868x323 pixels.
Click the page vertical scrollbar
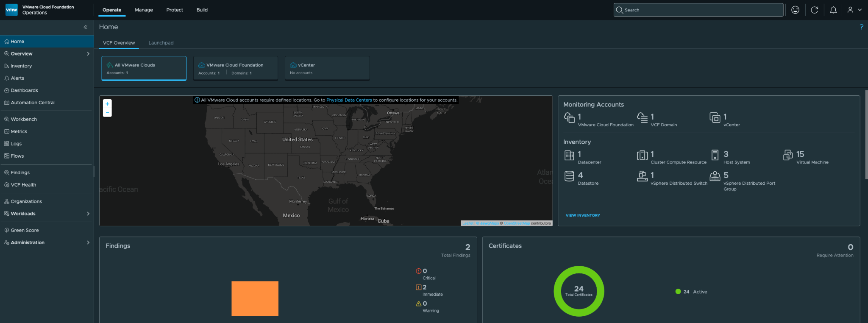pyautogui.click(x=866, y=135)
